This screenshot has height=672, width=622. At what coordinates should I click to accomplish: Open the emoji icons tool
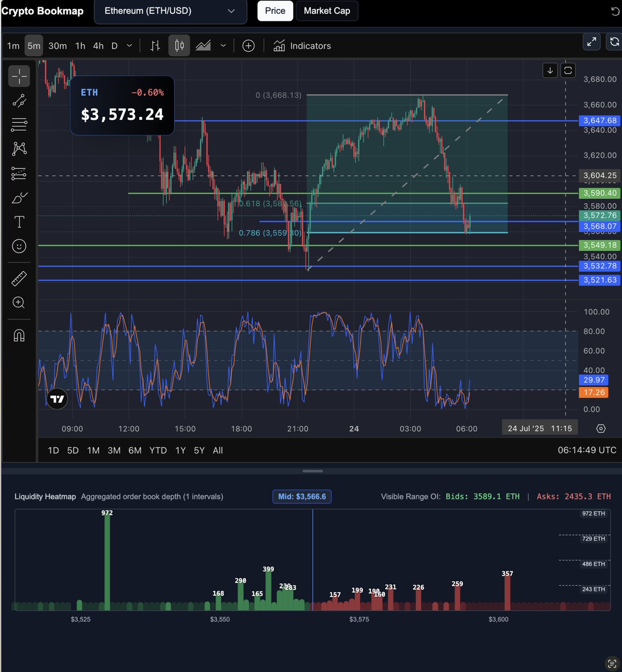(x=19, y=246)
